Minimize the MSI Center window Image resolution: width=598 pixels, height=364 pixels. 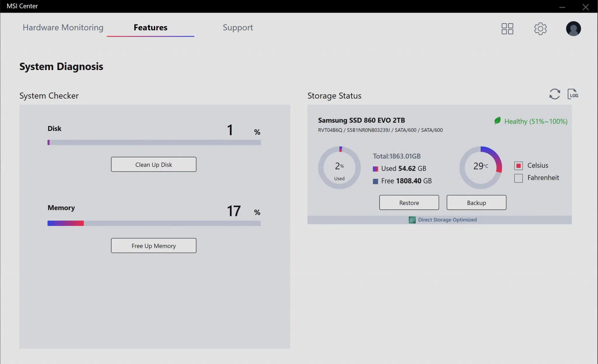pyautogui.click(x=562, y=7)
